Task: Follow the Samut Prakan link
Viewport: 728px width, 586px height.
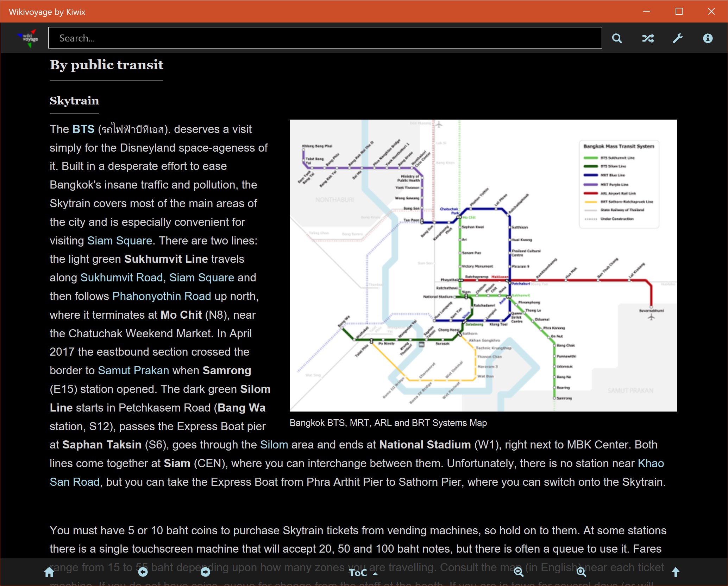Action: [133, 370]
